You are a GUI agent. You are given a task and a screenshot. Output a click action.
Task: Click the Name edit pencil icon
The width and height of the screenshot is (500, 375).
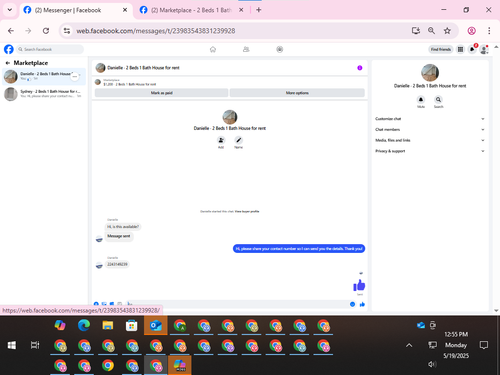click(x=238, y=140)
